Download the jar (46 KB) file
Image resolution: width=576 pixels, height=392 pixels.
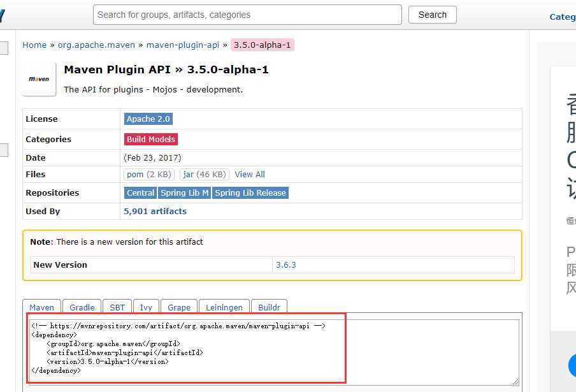[x=205, y=175]
